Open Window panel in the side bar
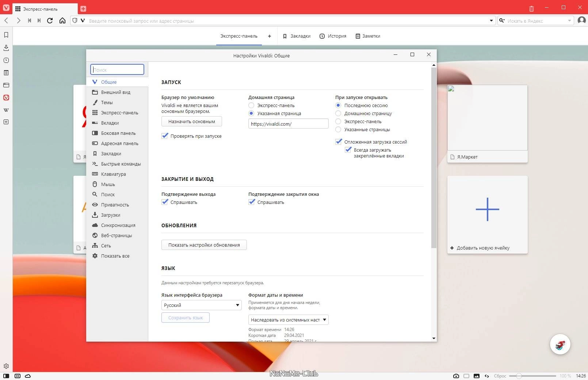The image size is (588, 380). point(6,85)
